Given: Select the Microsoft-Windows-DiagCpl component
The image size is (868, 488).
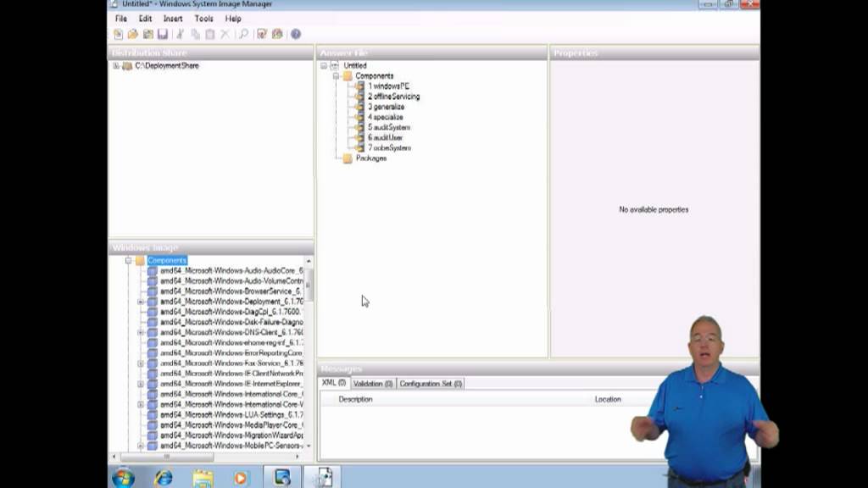Looking at the screenshot, I should pos(230,312).
